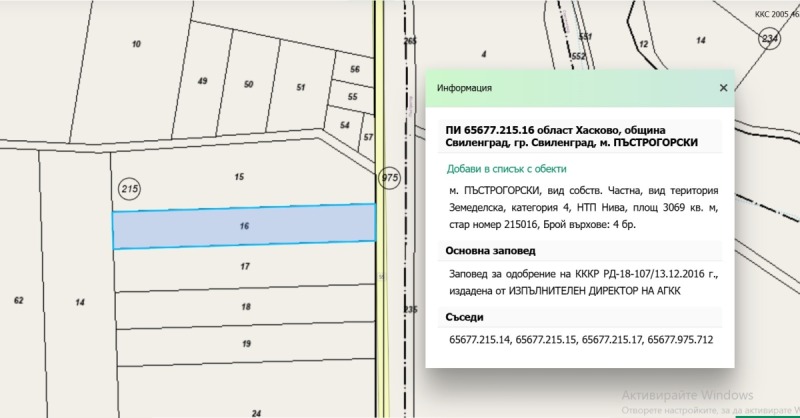Select parcel 18 on the map
This screenshot has width=800, height=418.
click(245, 306)
